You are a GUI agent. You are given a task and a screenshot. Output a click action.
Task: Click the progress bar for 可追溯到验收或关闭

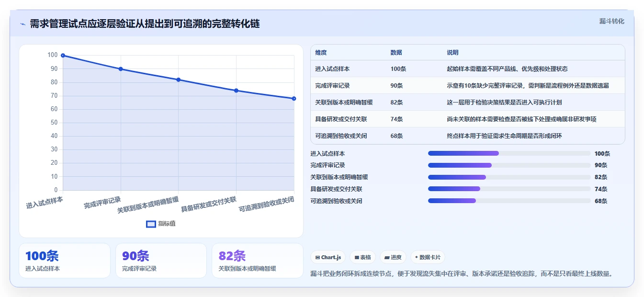(x=509, y=201)
